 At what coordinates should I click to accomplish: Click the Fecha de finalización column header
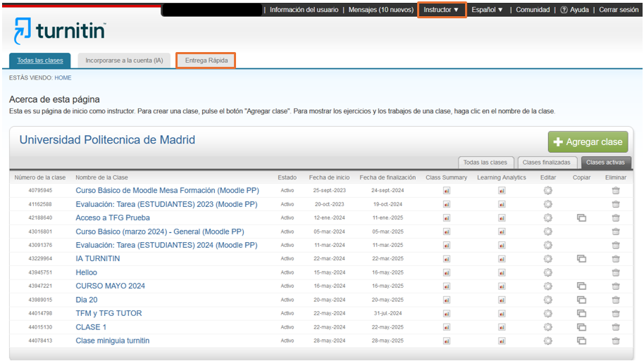[388, 177]
